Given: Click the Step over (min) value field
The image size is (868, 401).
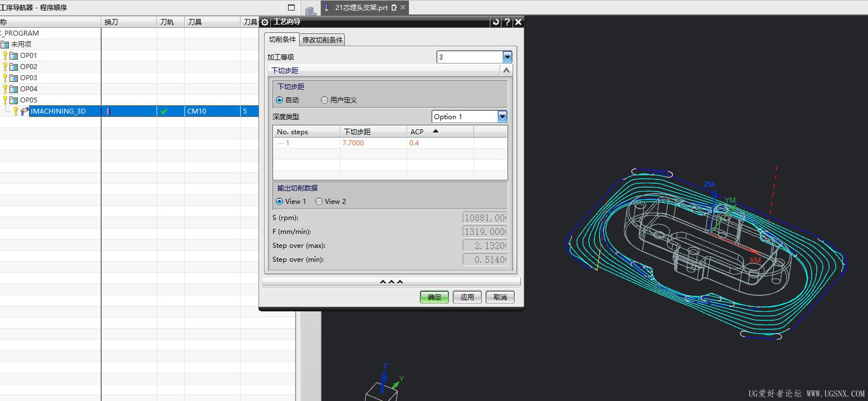Looking at the screenshot, I should coord(485,260).
